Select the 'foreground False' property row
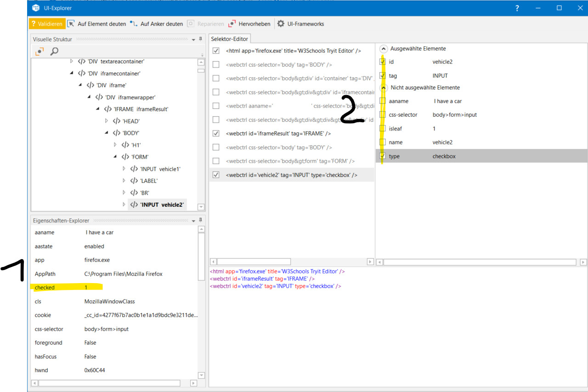 click(x=114, y=343)
